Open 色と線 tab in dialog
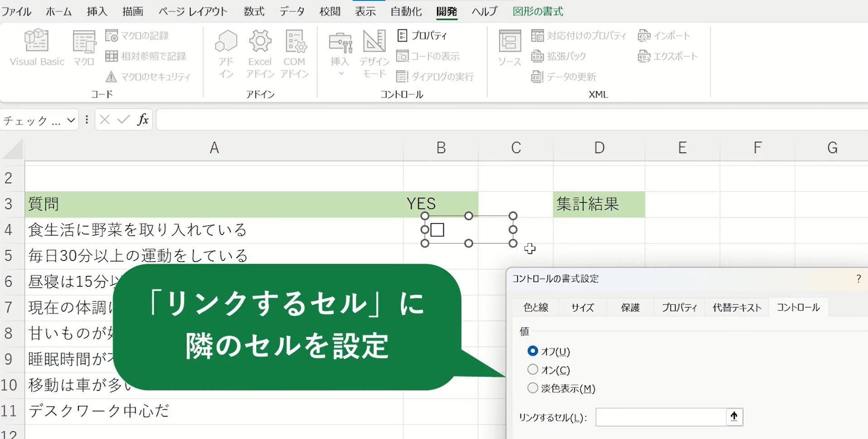Image resolution: width=868 pixels, height=439 pixels. (x=536, y=308)
